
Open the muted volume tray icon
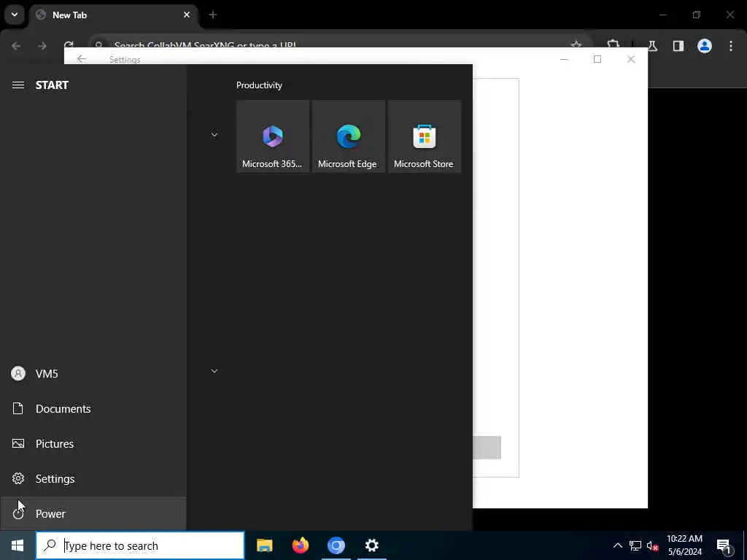pos(653,545)
